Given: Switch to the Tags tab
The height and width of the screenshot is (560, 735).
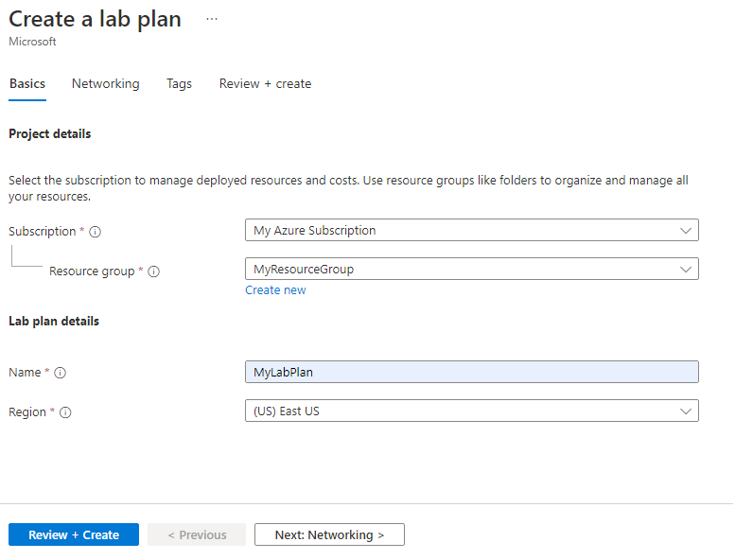Looking at the screenshot, I should 179,84.
